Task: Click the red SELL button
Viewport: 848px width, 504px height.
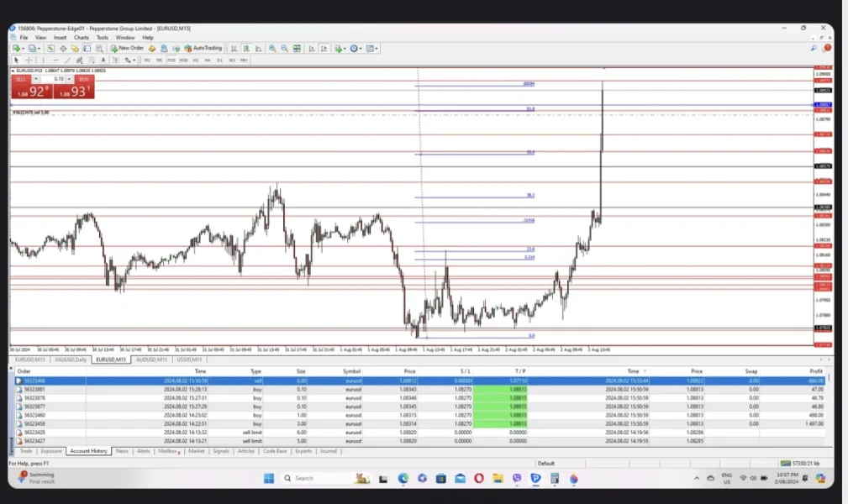Action: pyautogui.click(x=22, y=78)
